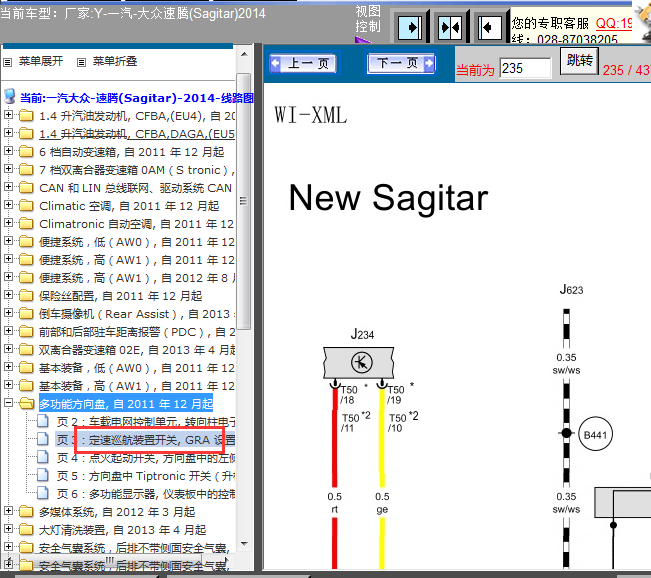The image size is (651, 578).
Task: Select 便捷系统, 高 (AW1) 自 2011 年 tree item
Action: [137, 260]
